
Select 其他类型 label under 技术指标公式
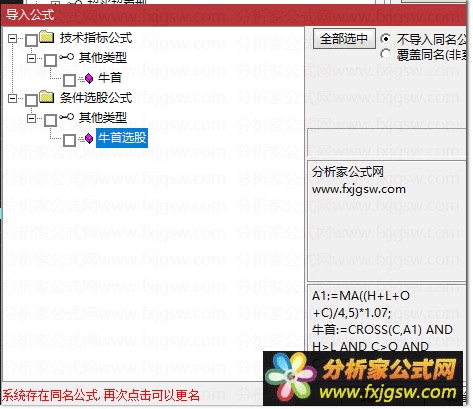103,58
